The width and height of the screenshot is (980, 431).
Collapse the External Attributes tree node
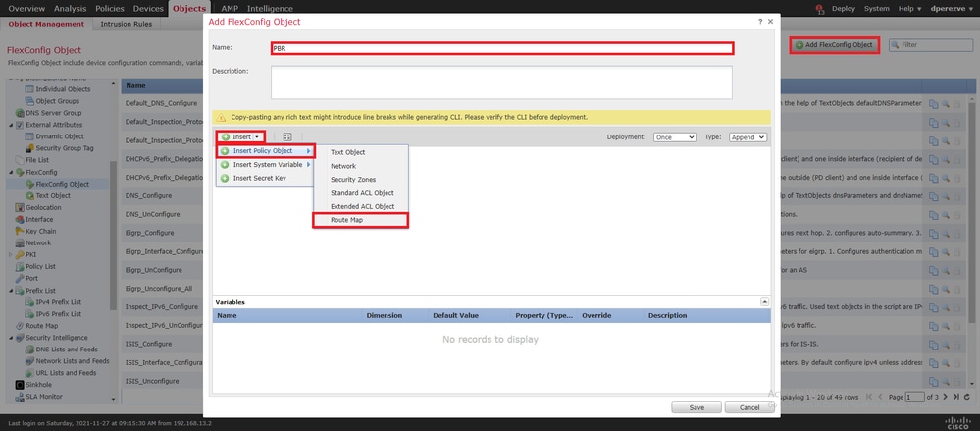[11, 125]
